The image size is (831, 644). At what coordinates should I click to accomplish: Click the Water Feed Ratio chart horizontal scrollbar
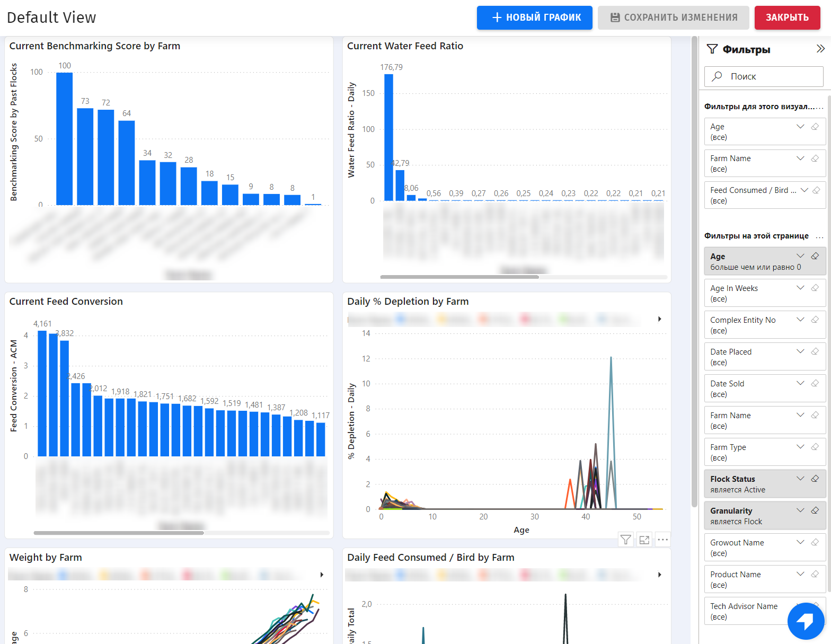click(x=459, y=277)
